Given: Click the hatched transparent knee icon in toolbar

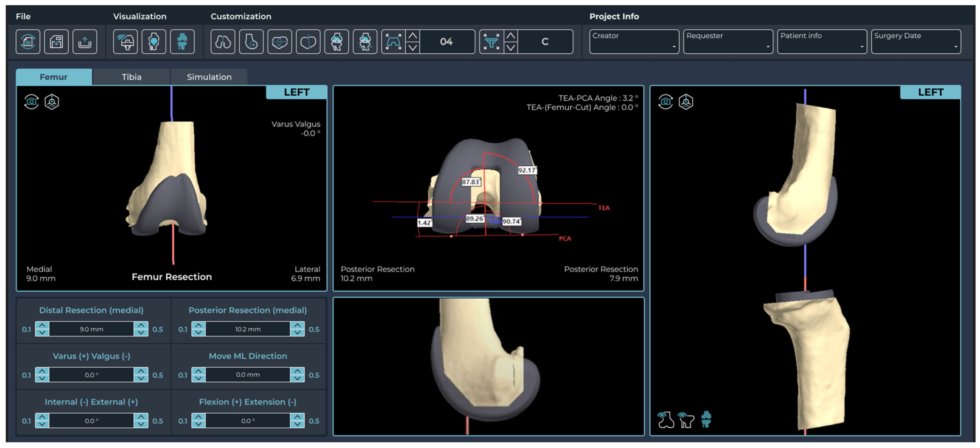Looking at the screenshot, I should pyautogui.click(x=182, y=41).
